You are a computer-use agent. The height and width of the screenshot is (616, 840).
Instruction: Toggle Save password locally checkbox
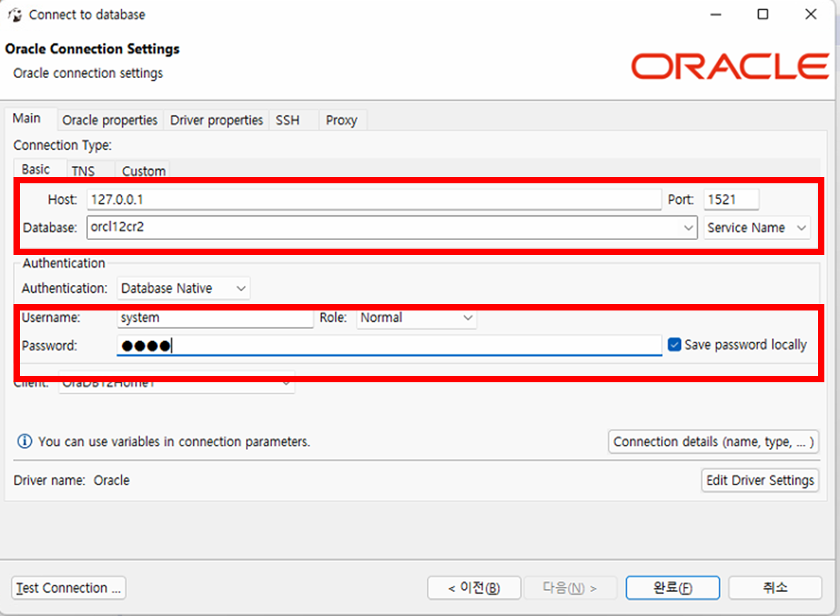pos(674,345)
